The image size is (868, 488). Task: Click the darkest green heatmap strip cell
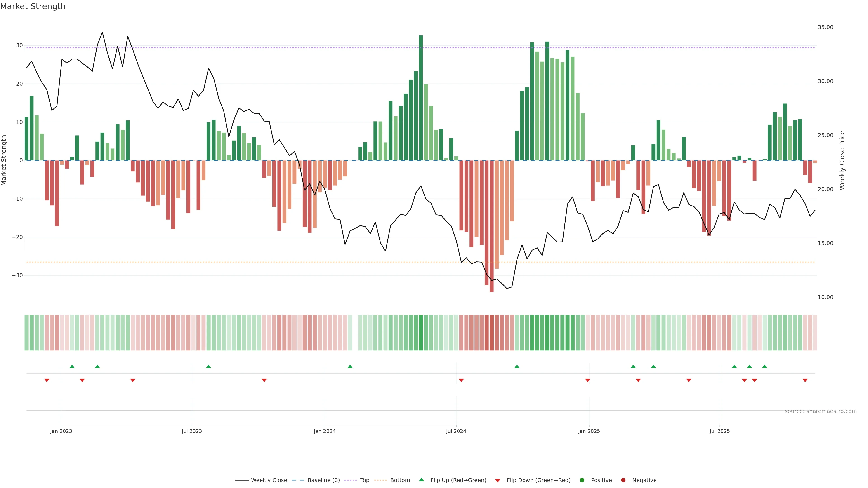pyautogui.click(x=421, y=333)
